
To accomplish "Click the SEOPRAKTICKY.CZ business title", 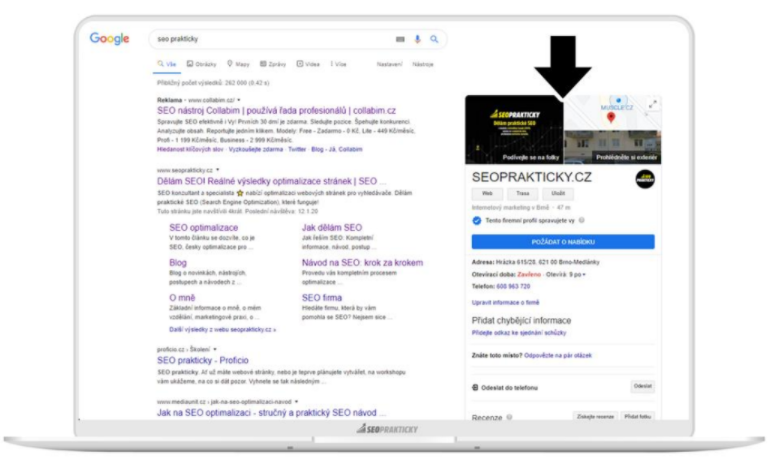I will coord(532,177).
